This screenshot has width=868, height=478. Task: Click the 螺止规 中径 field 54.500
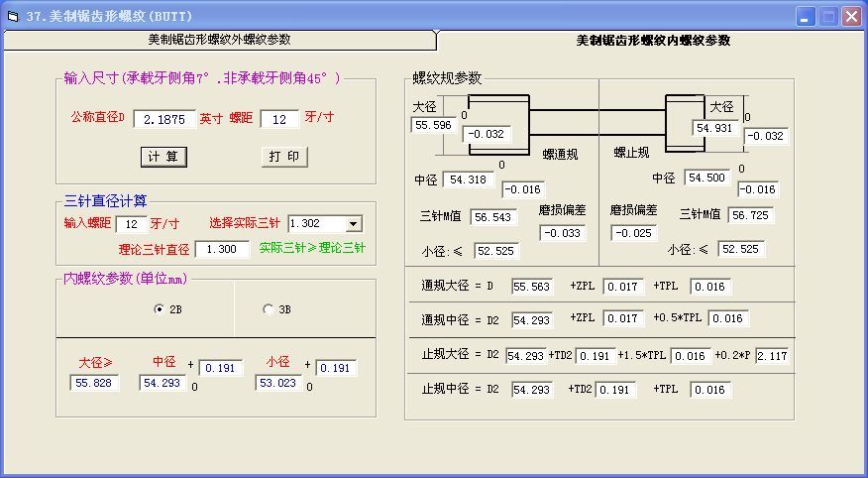(x=707, y=178)
